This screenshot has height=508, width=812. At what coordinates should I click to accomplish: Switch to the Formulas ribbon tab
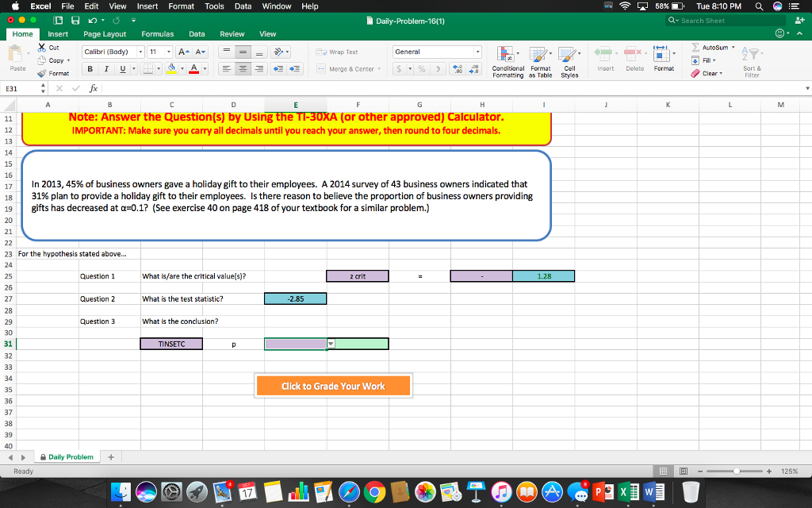tap(158, 33)
